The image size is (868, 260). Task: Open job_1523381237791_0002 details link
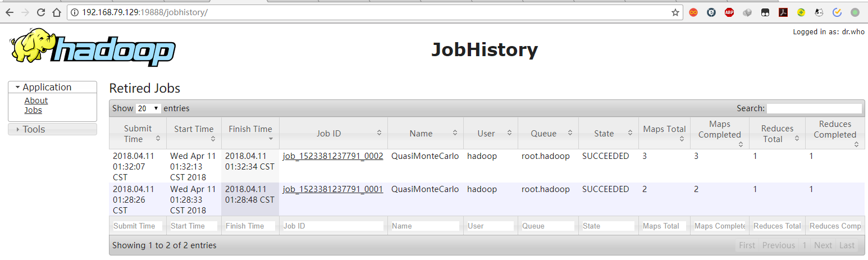pyautogui.click(x=333, y=156)
